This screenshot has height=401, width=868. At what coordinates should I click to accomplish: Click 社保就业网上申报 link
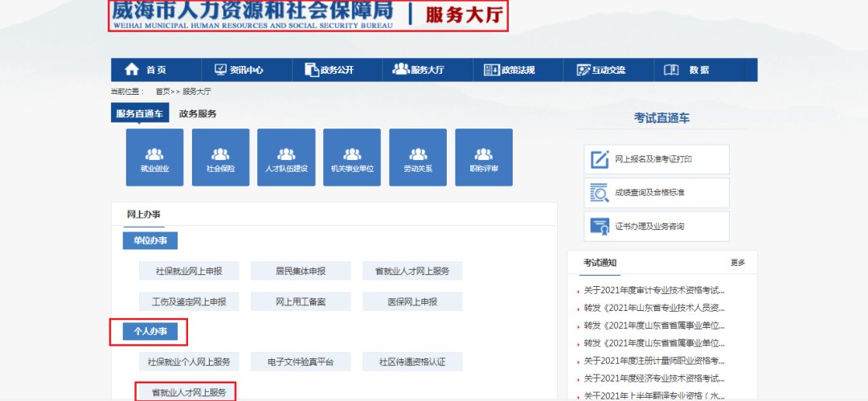[x=189, y=271]
